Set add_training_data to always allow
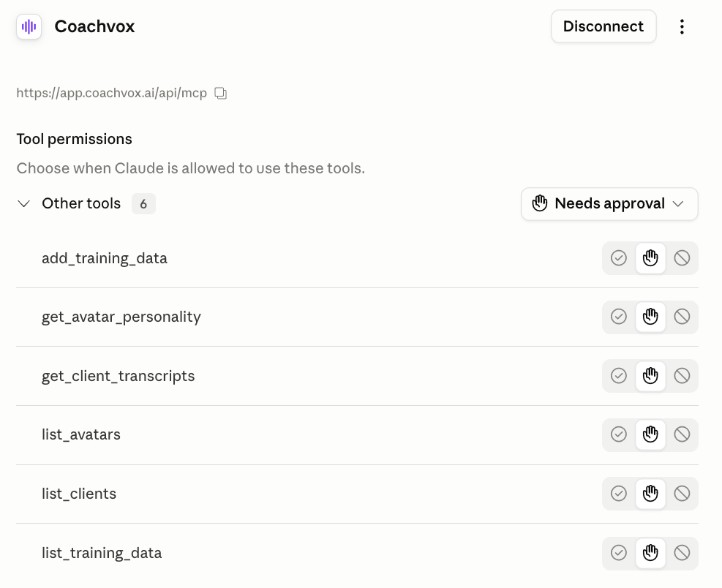 point(619,258)
